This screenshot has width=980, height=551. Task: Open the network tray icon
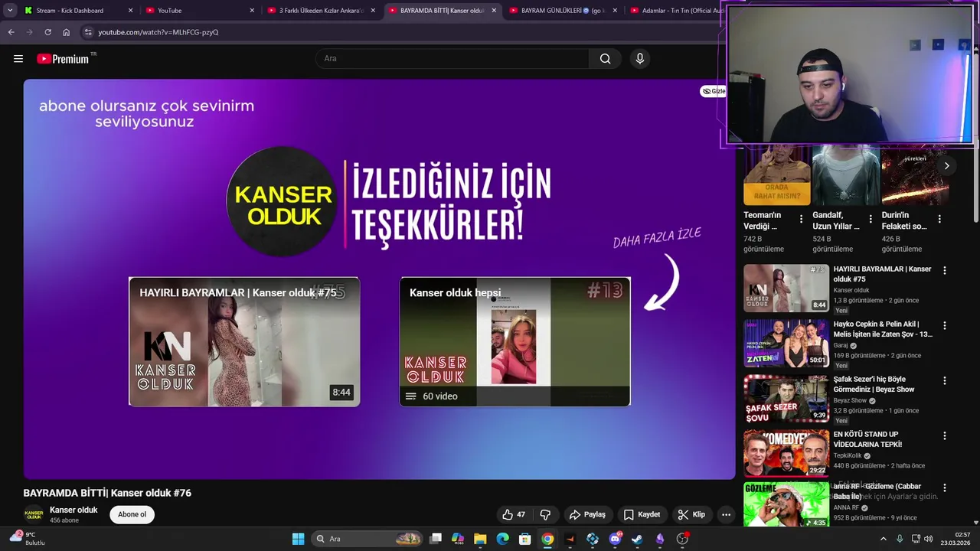coord(916,539)
